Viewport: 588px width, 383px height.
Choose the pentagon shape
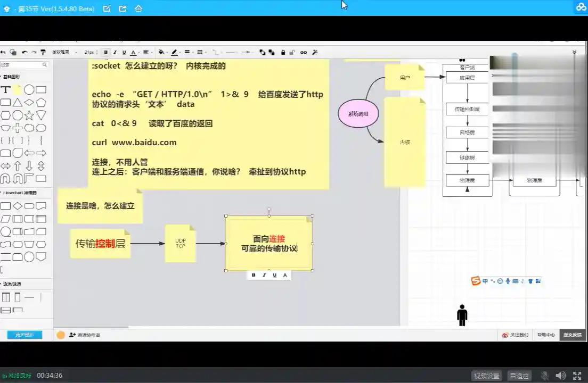point(41,103)
